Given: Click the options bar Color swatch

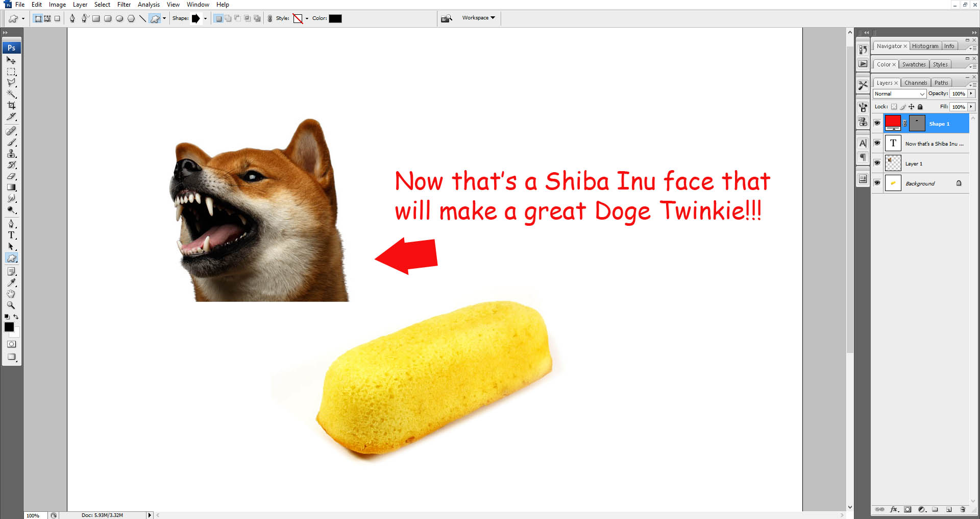Looking at the screenshot, I should [335, 18].
